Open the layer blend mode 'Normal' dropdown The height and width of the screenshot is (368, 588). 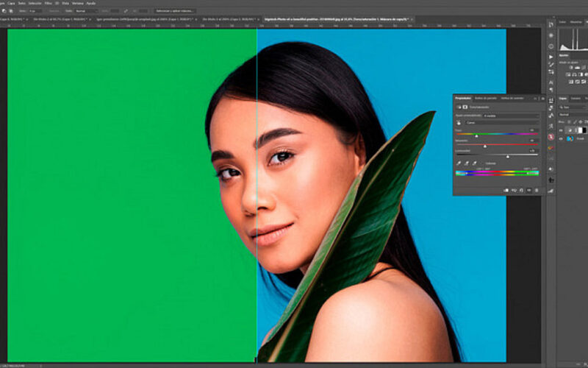(x=573, y=115)
